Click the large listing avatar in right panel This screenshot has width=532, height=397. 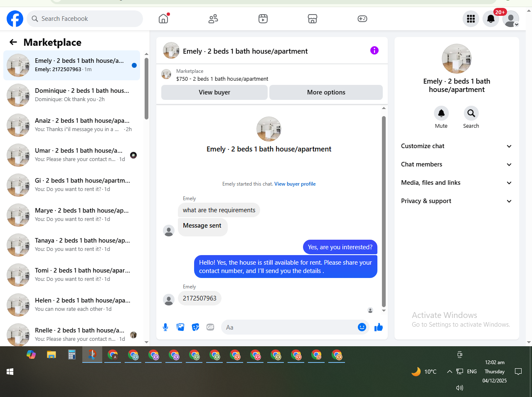(x=457, y=59)
